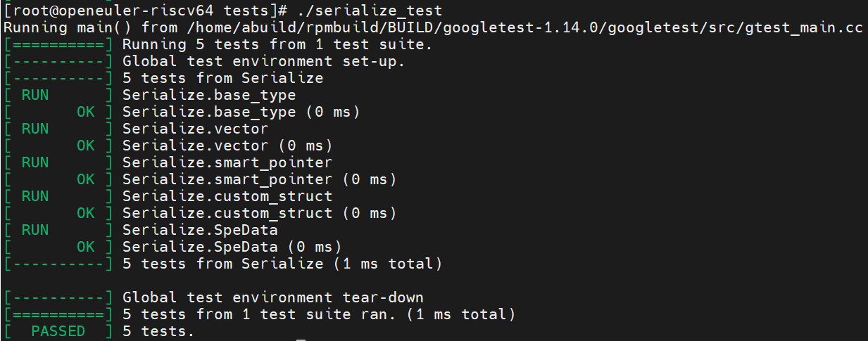The image size is (868, 341).
Task: Click the 5 tests from Serialize (1 ms total) line
Action: point(222,264)
